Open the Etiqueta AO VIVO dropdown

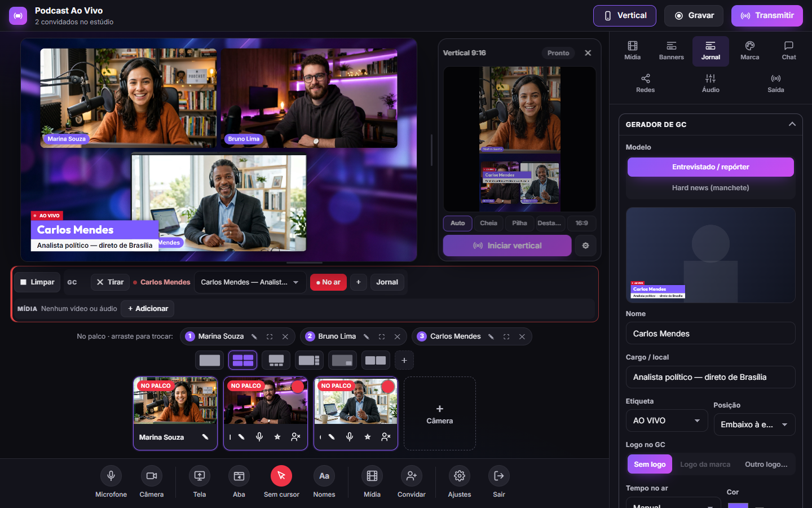point(667,421)
